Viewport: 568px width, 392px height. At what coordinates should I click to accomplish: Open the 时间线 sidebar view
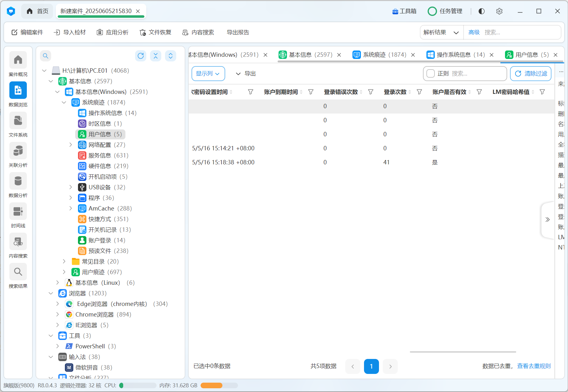pyautogui.click(x=18, y=211)
